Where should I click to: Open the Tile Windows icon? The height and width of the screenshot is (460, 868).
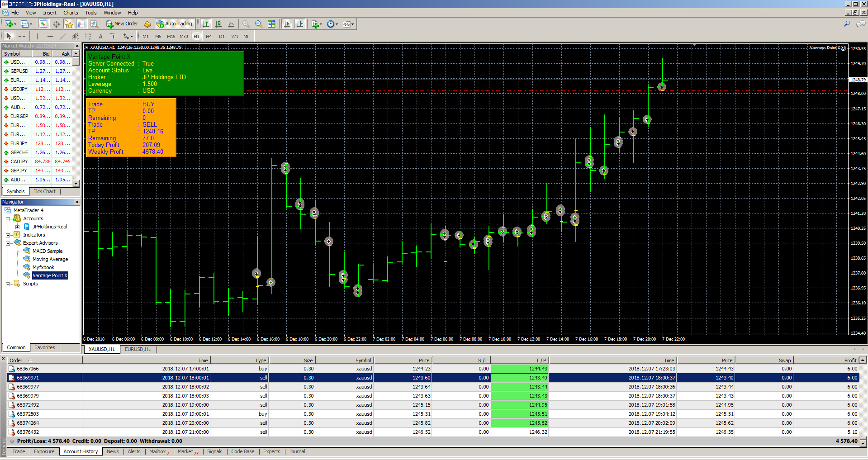(271, 24)
